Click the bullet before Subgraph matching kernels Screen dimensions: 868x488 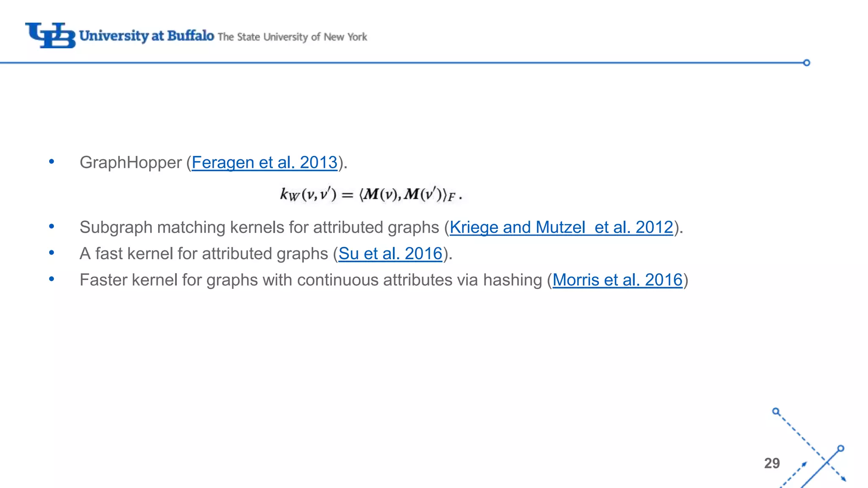pos(52,226)
